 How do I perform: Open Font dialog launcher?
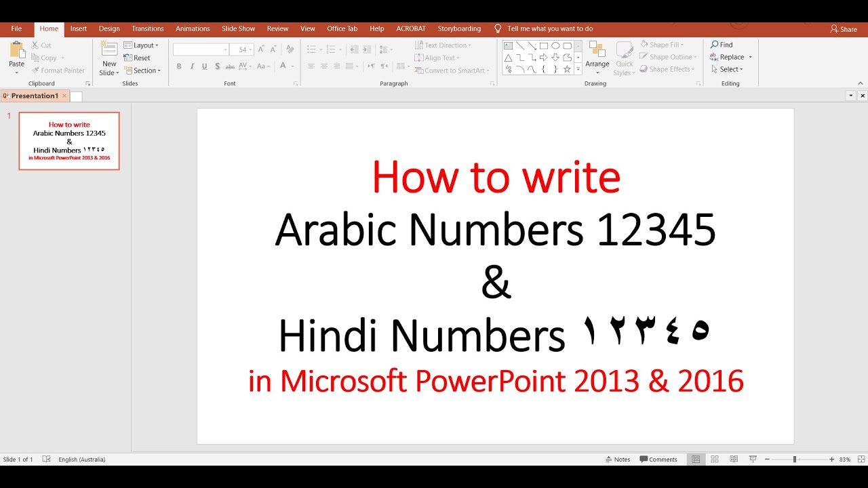click(x=296, y=83)
